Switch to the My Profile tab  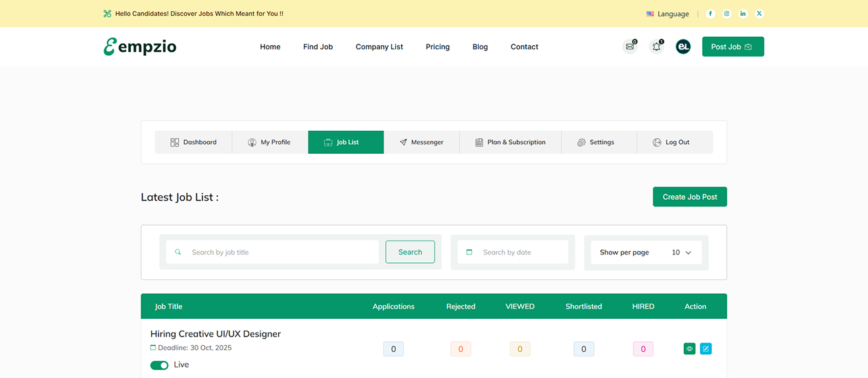tap(270, 142)
